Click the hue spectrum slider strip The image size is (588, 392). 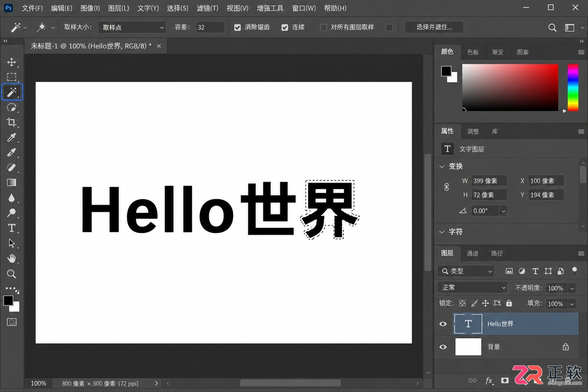coord(573,87)
